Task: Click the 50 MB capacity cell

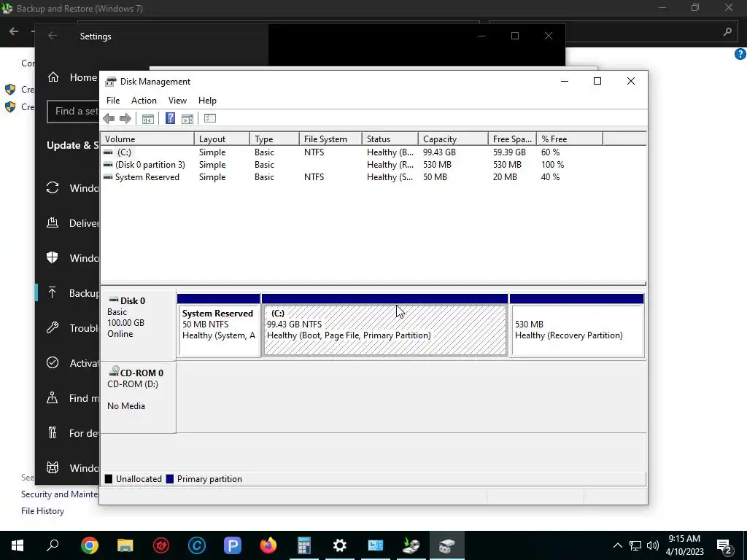Action: [x=435, y=177]
